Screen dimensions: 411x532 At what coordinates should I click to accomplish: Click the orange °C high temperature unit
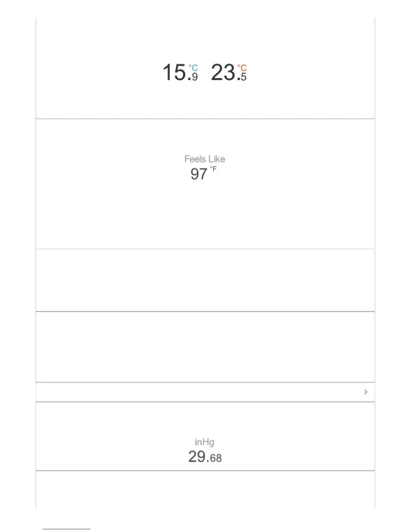pyautogui.click(x=242, y=68)
